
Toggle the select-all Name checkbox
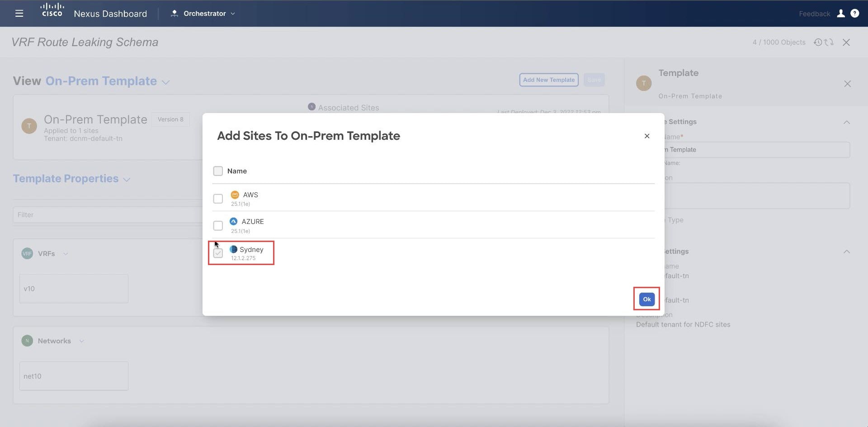(x=218, y=171)
